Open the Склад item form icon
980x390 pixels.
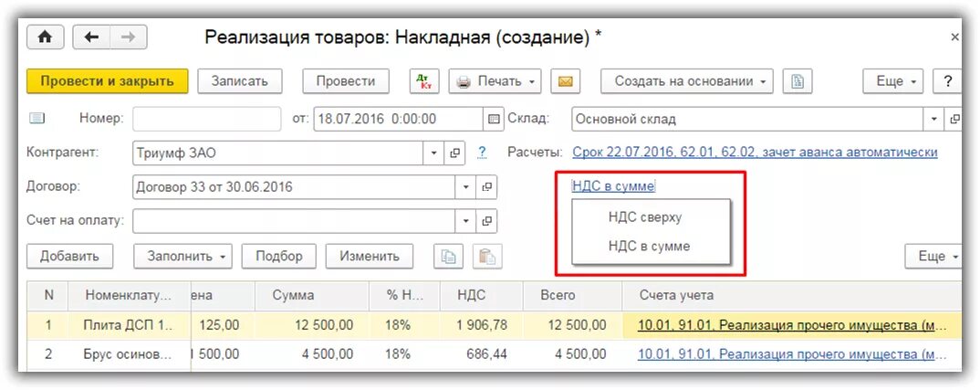(954, 119)
